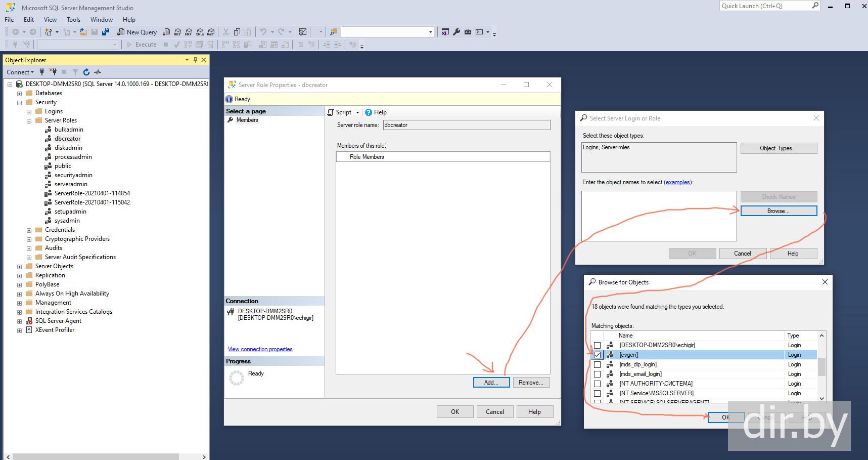868x460 pixels.
Task: Click the Disconnect icon in Object Explorer toolbar
Action: point(53,72)
